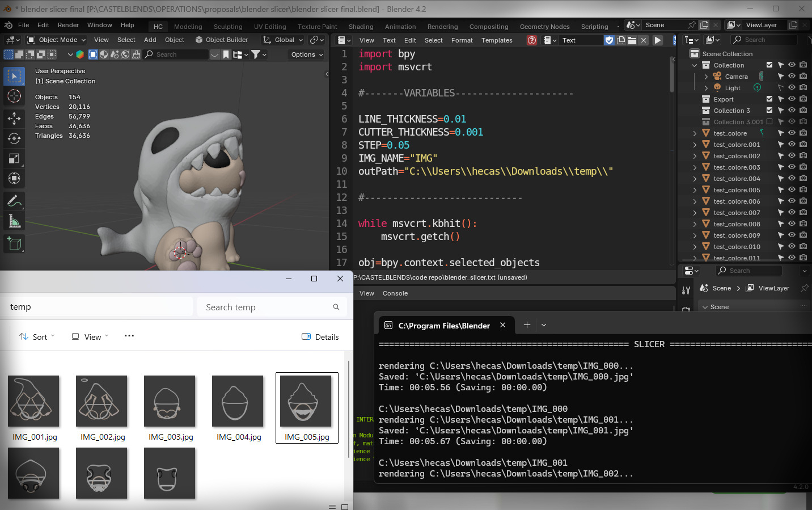The height and width of the screenshot is (510, 812).
Task: Activate the 3D Cursor tool
Action: tap(14, 96)
